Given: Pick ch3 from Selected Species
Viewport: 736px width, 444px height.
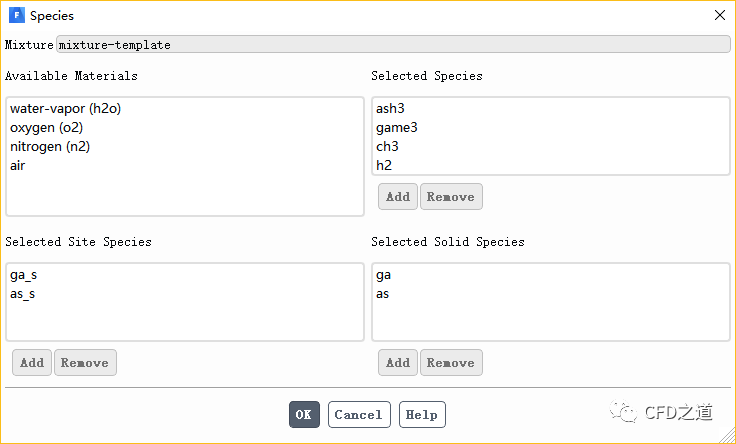Looking at the screenshot, I should tap(387, 147).
